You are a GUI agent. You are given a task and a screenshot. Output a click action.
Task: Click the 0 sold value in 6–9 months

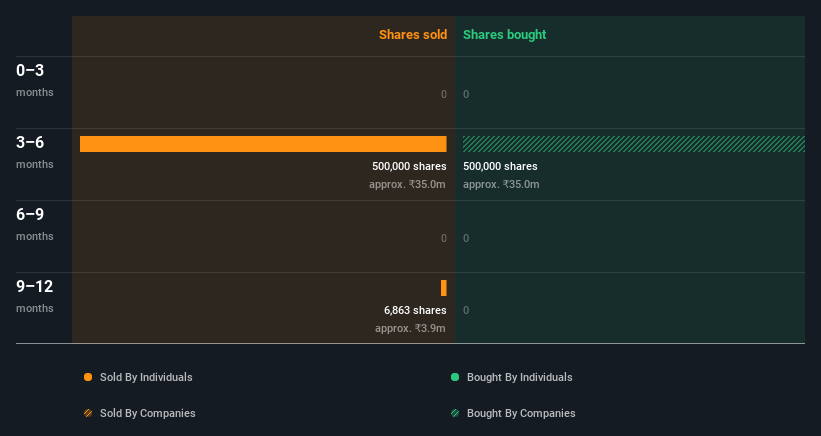[443, 238]
